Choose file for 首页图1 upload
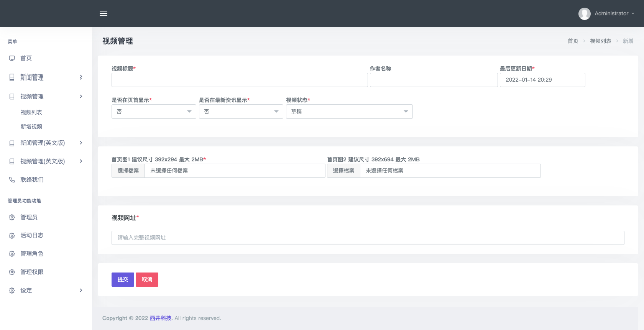Image resolution: width=644 pixels, height=330 pixels. point(128,171)
